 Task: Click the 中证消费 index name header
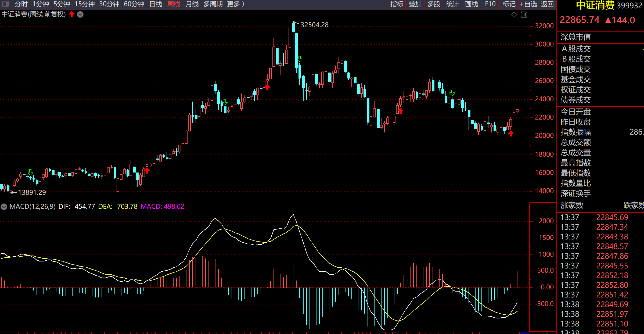pos(595,5)
